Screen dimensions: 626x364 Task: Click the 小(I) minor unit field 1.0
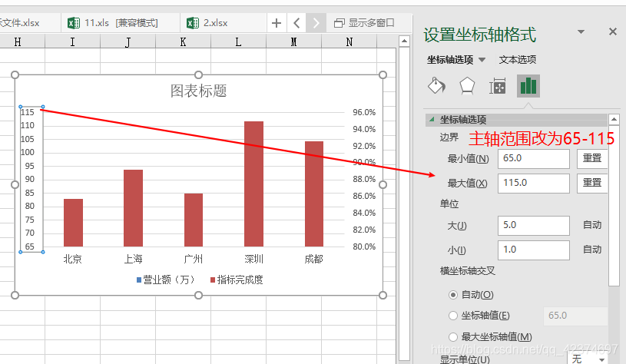click(x=533, y=250)
